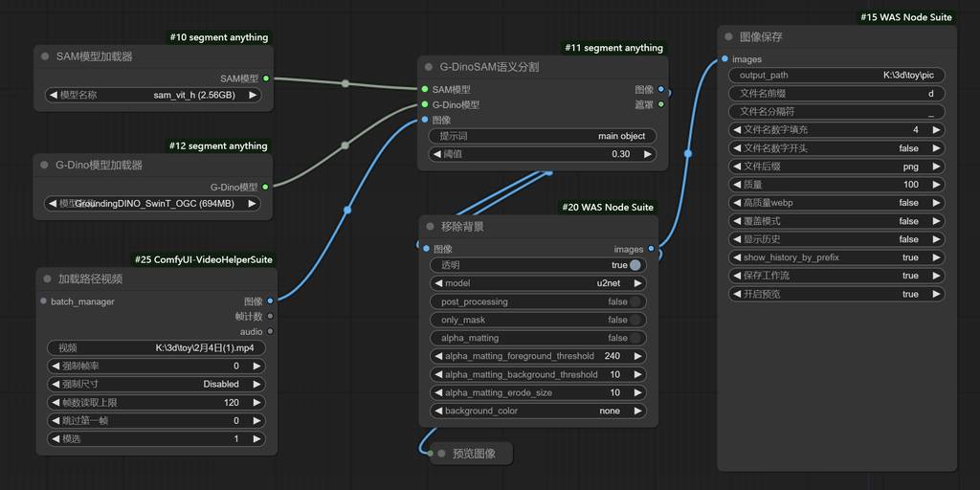This screenshot has width=980, height=490.
Task: Click the G-Dino模型加载器 node collapse dot
Action: coord(45,165)
